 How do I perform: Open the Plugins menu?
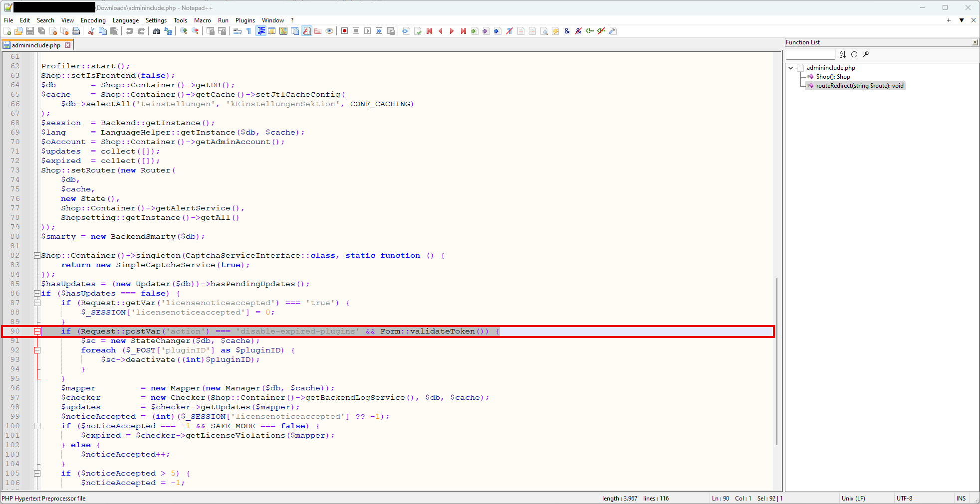pyautogui.click(x=245, y=20)
